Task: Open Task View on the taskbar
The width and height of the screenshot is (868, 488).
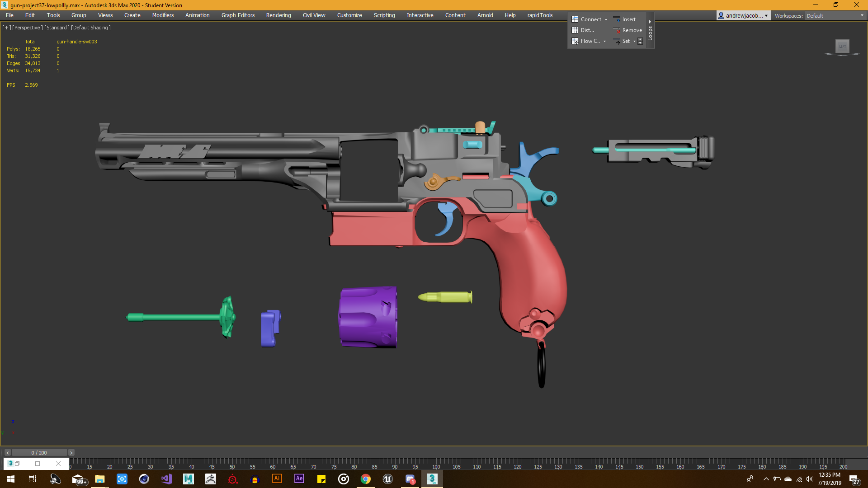Action: click(33, 479)
